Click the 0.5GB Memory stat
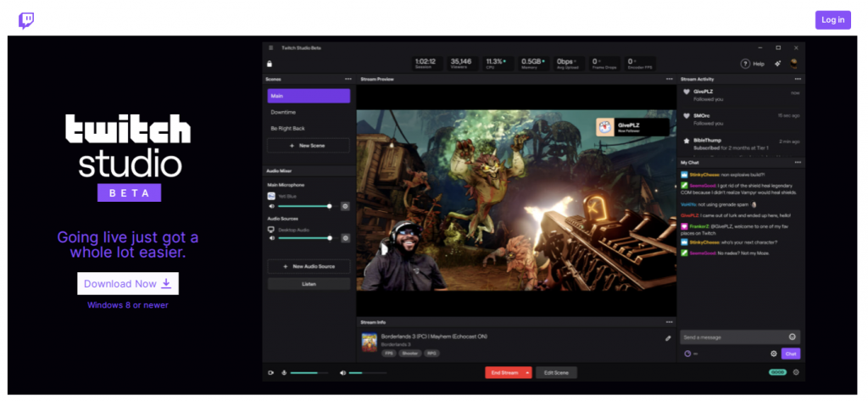 point(534,63)
